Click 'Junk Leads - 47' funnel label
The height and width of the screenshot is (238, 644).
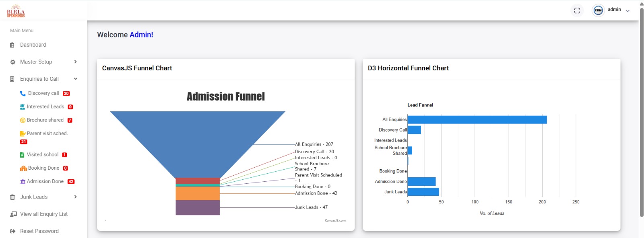click(311, 207)
